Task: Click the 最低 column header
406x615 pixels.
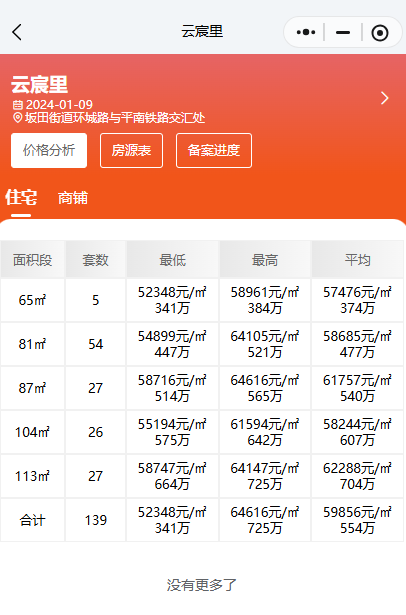Action: 172,260
